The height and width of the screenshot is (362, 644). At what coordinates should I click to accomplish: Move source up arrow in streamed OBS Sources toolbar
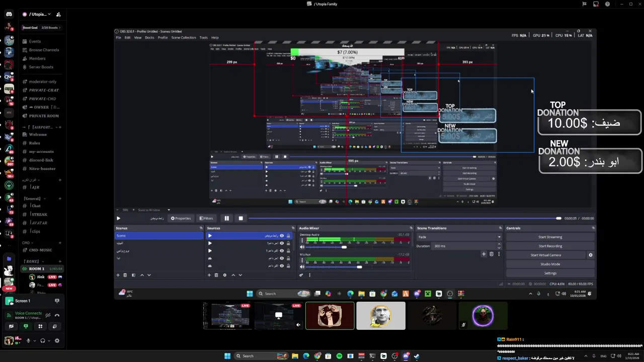[232, 275]
